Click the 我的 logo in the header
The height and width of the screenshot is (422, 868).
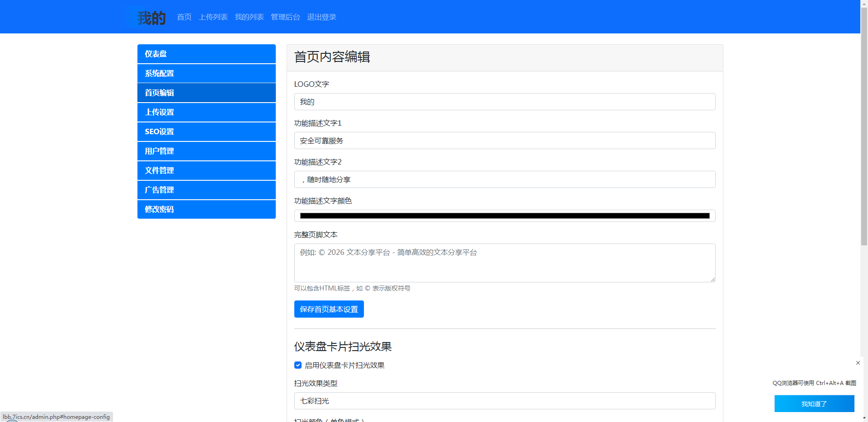(x=151, y=18)
